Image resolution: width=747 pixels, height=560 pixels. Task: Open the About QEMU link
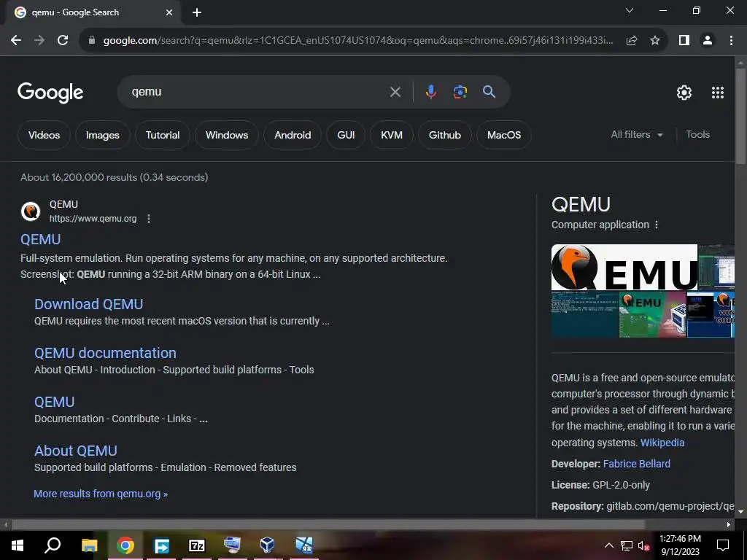pos(76,451)
